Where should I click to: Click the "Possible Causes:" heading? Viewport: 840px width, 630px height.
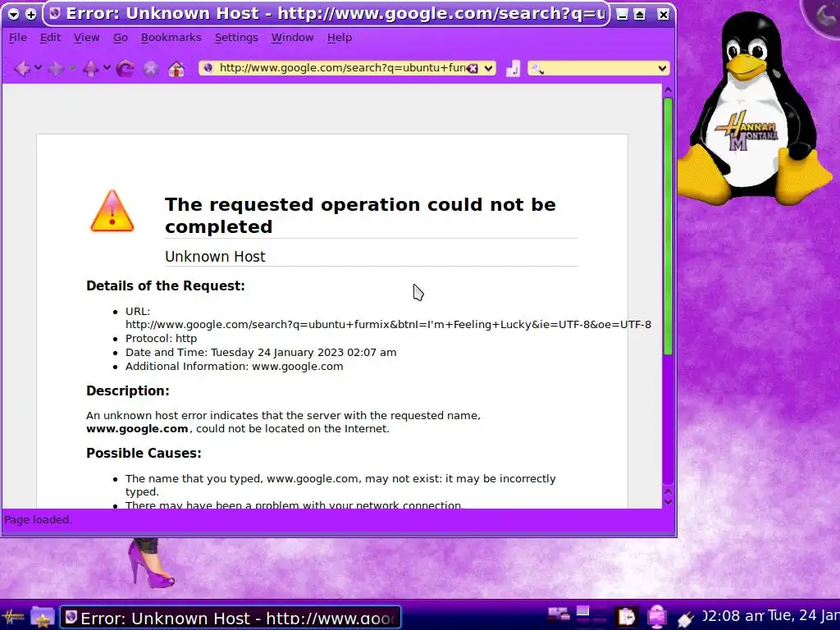click(144, 453)
